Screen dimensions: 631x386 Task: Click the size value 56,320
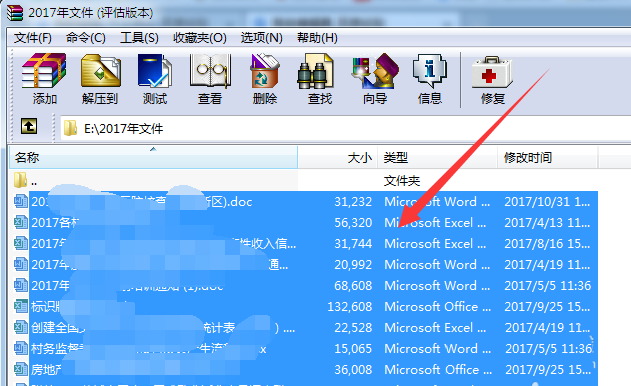[x=353, y=222]
